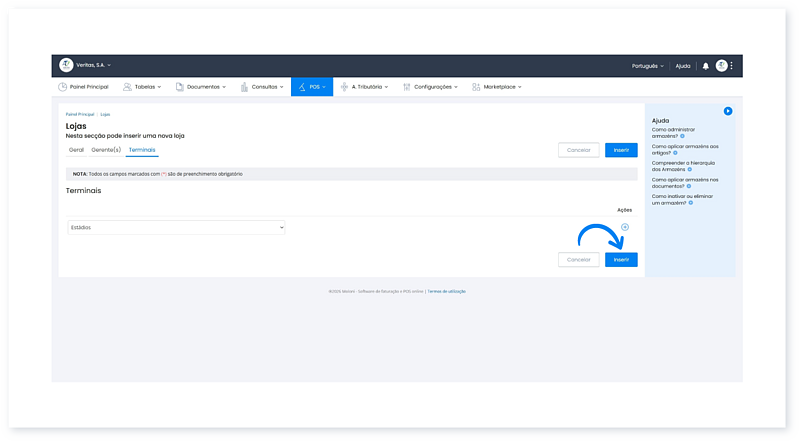Click the bottom Inserir button

click(621, 259)
